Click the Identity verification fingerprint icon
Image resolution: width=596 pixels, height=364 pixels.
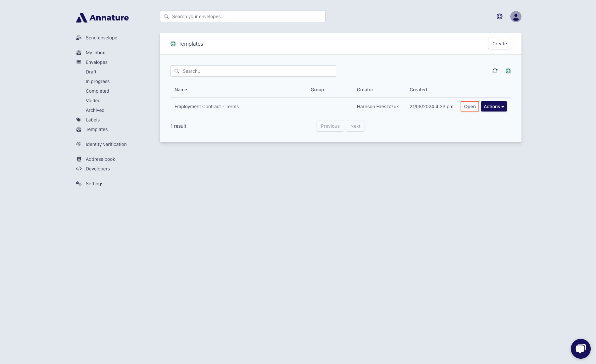(x=79, y=144)
